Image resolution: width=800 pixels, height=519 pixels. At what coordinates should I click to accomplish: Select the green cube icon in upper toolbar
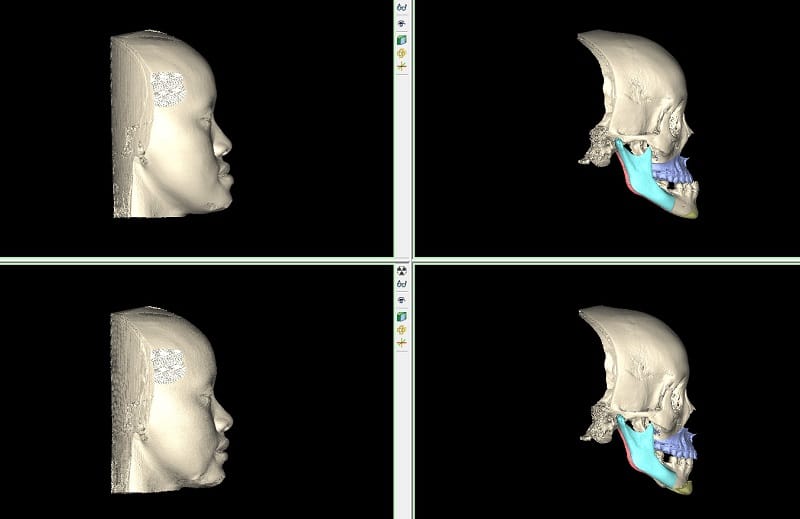click(402, 38)
